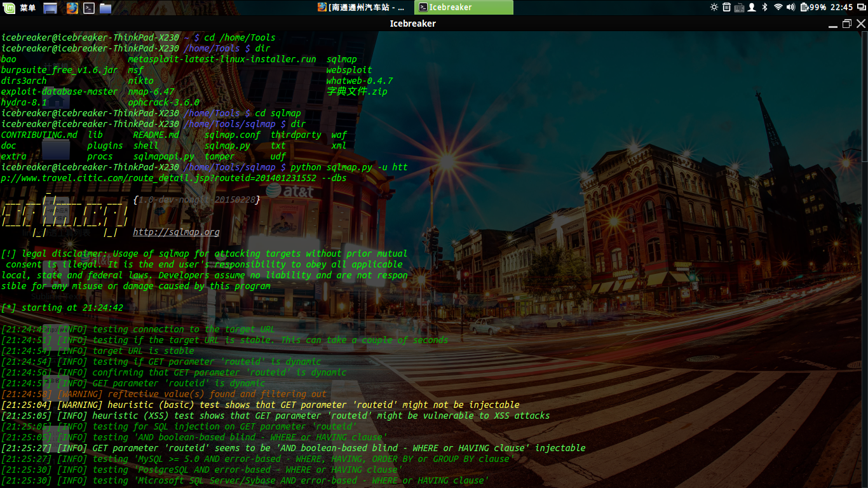Image resolution: width=868 pixels, height=488 pixels.
Task: Close the Icebreaker terminal window
Action: 861,24
